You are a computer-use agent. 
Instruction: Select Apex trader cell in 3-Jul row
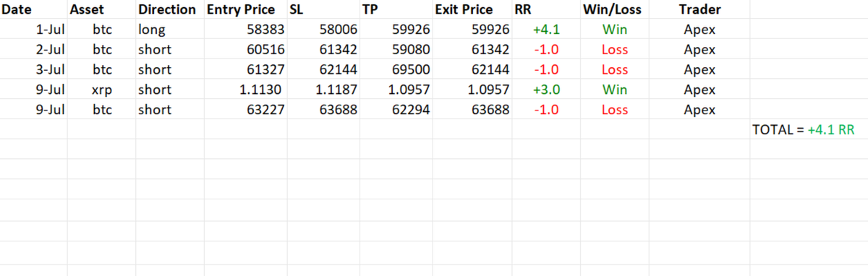699,70
